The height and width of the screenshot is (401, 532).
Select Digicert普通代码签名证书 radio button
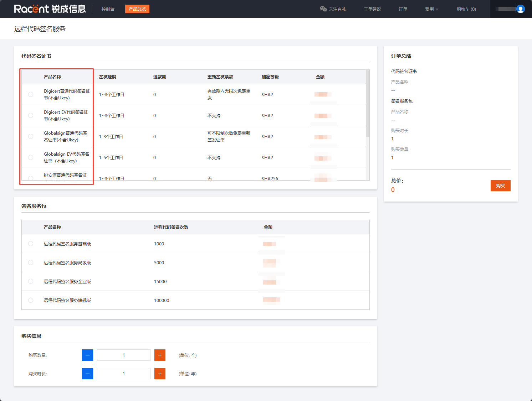click(31, 94)
